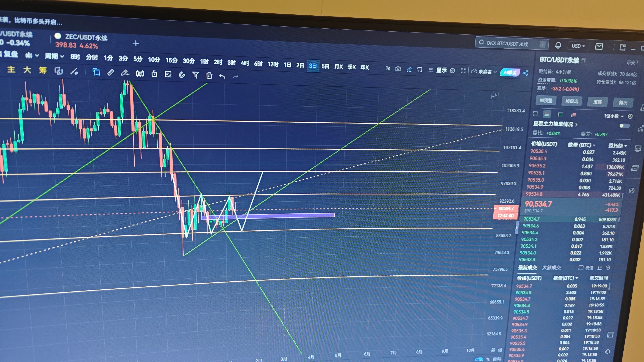644x362 pixels.
Task: Select the 5日 timeframe tab
Action: pos(325,66)
